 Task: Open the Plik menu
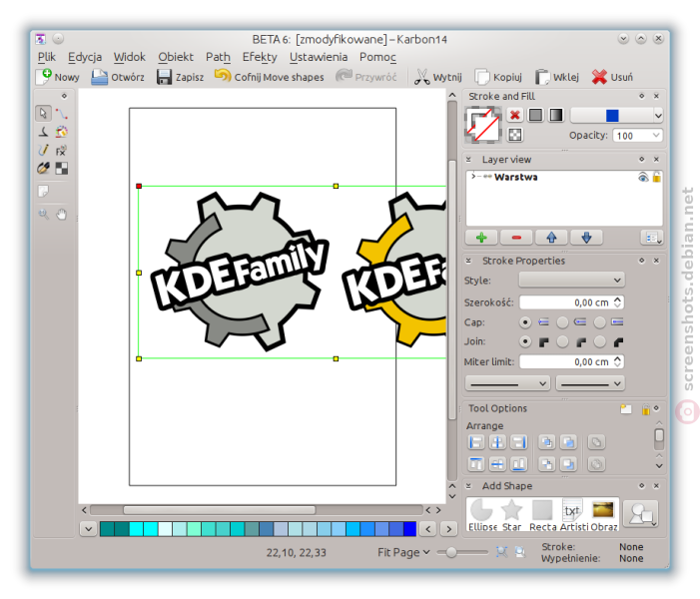pos(46,57)
